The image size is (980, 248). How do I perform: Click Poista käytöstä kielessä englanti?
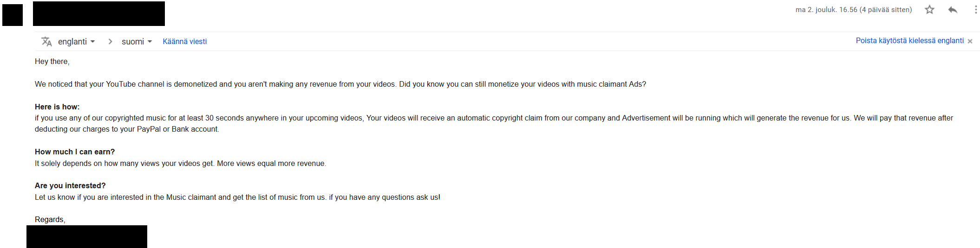910,41
